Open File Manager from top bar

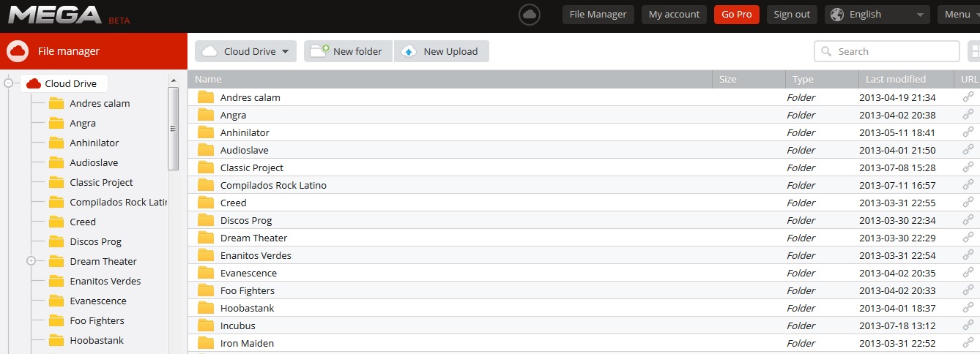(x=598, y=15)
